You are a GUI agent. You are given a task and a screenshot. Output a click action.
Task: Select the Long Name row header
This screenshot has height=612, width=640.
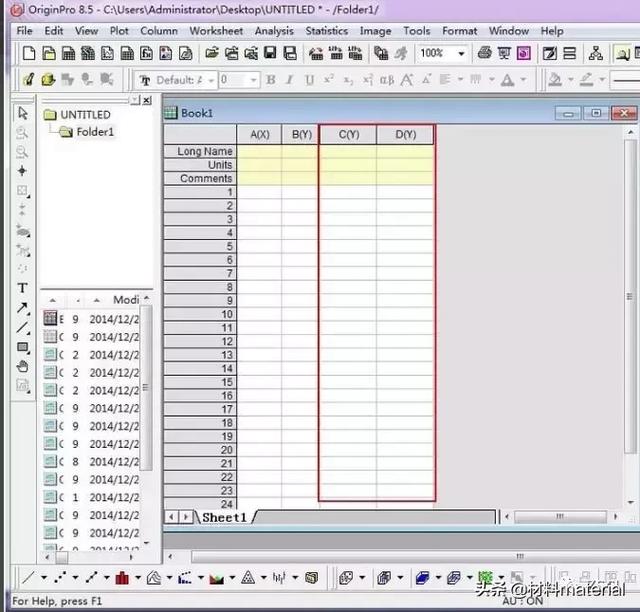pyautogui.click(x=200, y=151)
